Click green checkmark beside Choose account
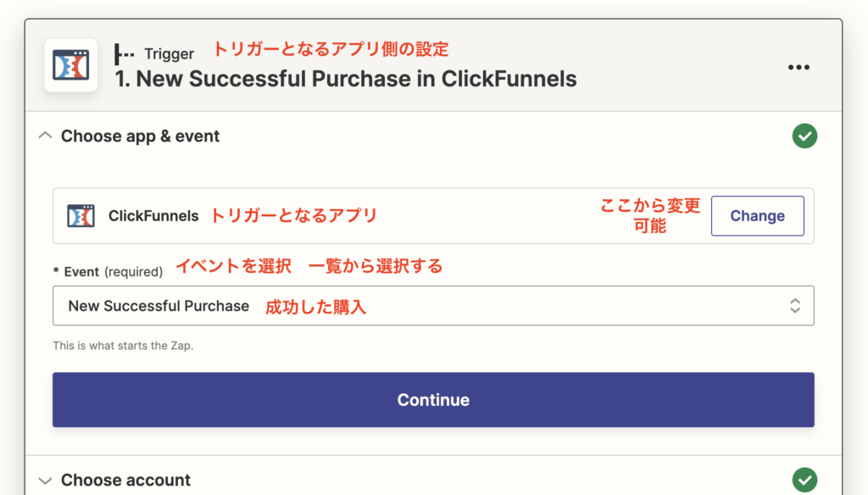 [x=804, y=480]
